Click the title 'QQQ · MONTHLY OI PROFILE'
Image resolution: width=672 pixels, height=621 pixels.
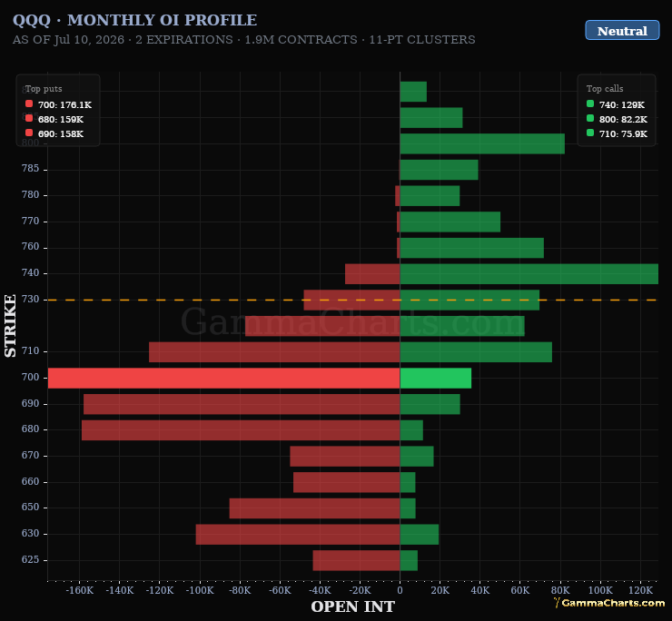[134, 20]
